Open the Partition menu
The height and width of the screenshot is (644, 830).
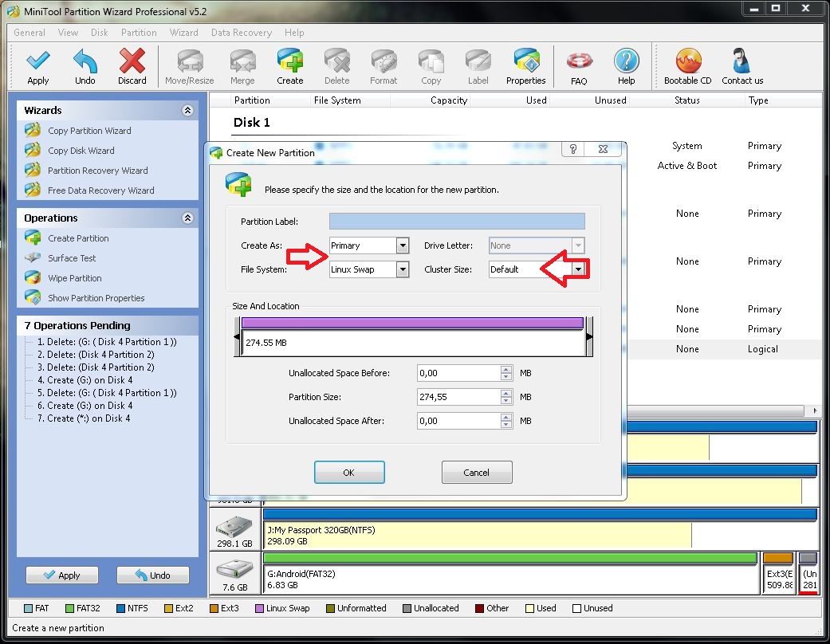(139, 33)
